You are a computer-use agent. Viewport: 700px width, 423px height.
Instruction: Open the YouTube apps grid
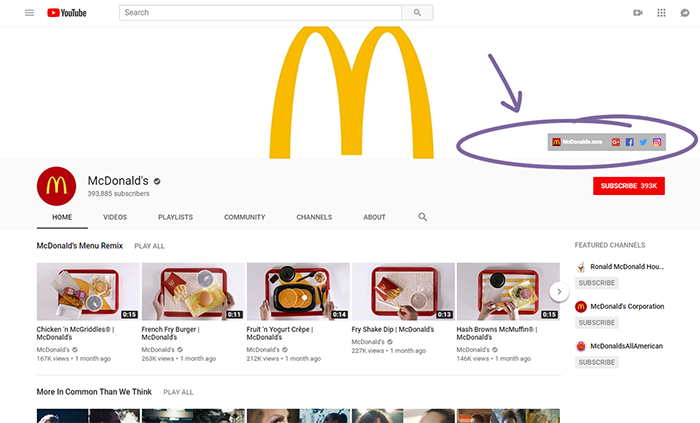click(x=662, y=12)
